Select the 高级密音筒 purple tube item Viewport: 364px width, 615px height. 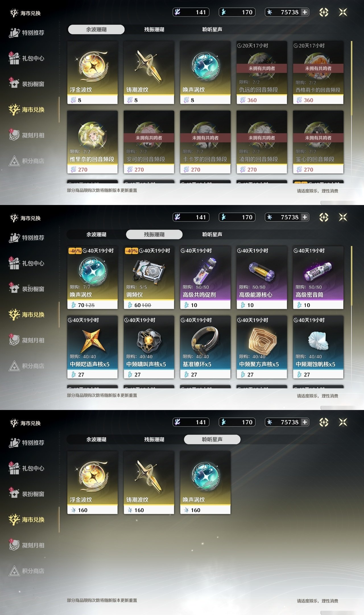pyautogui.click(x=318, y=278)
